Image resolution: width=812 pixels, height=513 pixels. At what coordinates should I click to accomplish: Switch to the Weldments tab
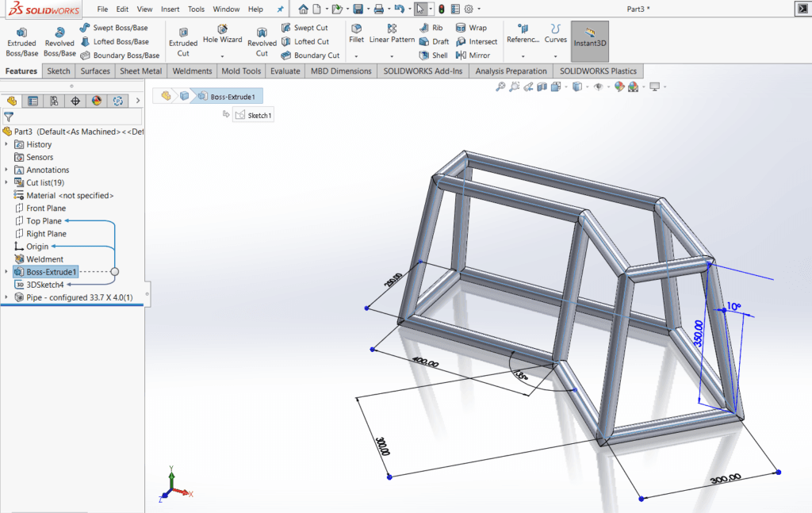pyautogui.click(x=192, y=71)
